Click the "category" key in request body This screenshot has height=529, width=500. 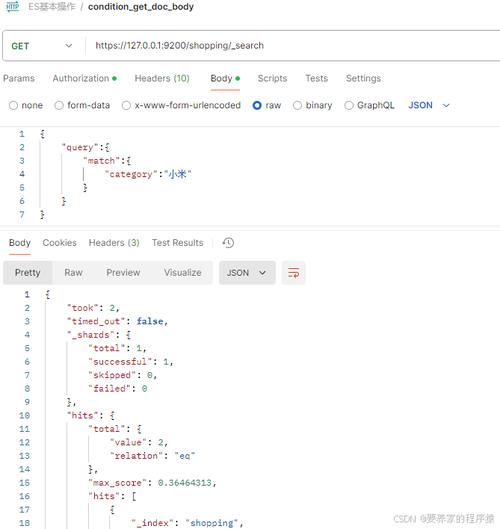tap(131, 174)
